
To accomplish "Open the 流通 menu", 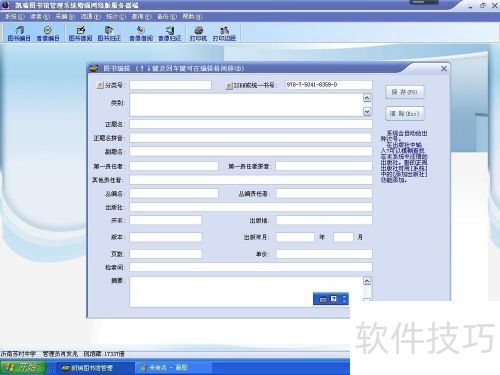I will pos(90,17).
